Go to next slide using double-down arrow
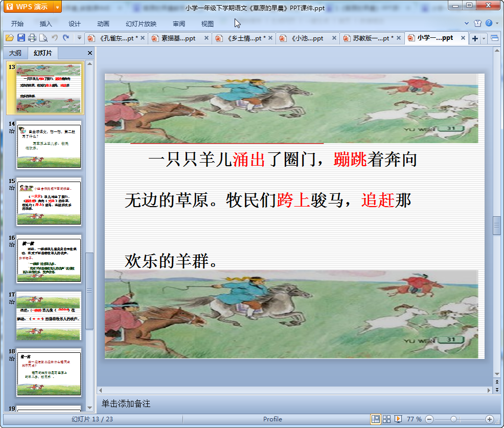This screenshot has width=504, height=428. (x=497, y=390)
